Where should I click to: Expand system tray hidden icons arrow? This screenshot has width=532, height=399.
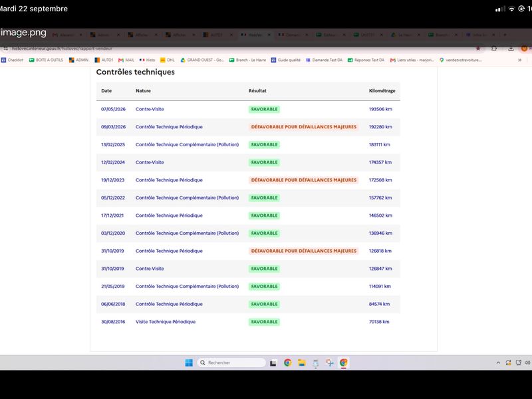click(498, 362)
